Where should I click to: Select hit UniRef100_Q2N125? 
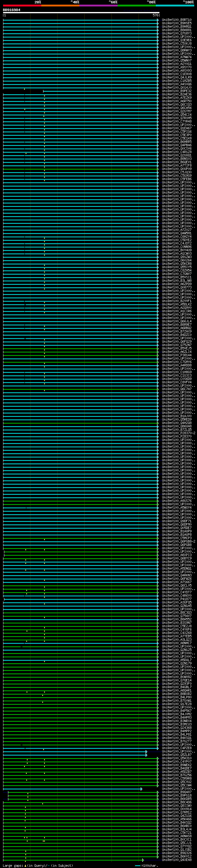[176, 650]
